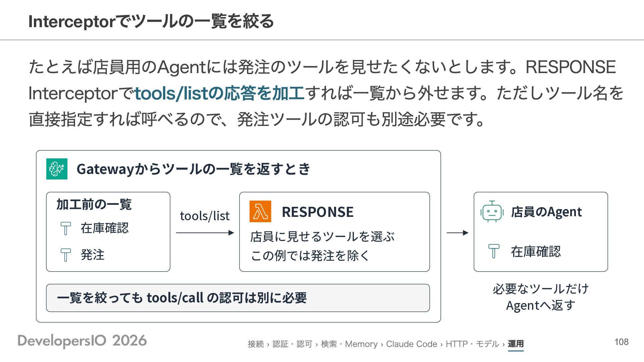Image resolution: width=644 pixels, height=362 pixels.
Task: Select the 接続 breadcrumb item
Action: (x=256, y=344)
